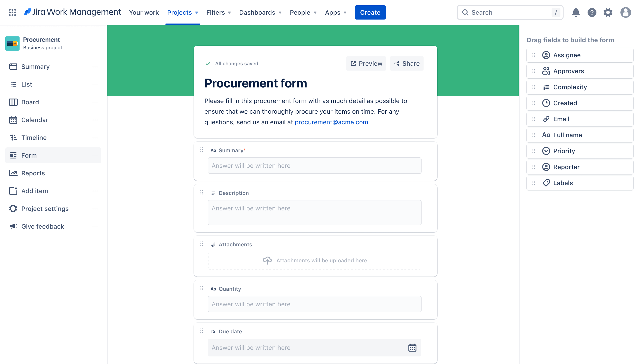Click the Share button for the form
Viewport: 640px width, 364px height.
407,63
